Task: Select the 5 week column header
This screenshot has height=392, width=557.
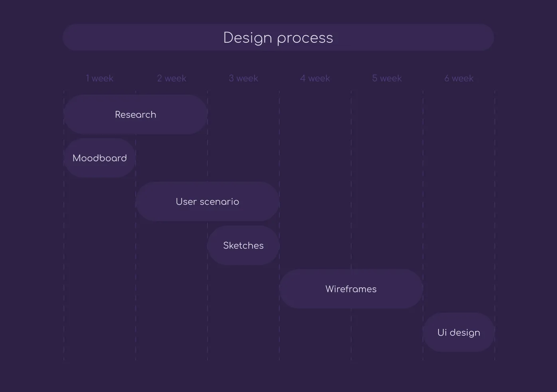Action: 387,78
